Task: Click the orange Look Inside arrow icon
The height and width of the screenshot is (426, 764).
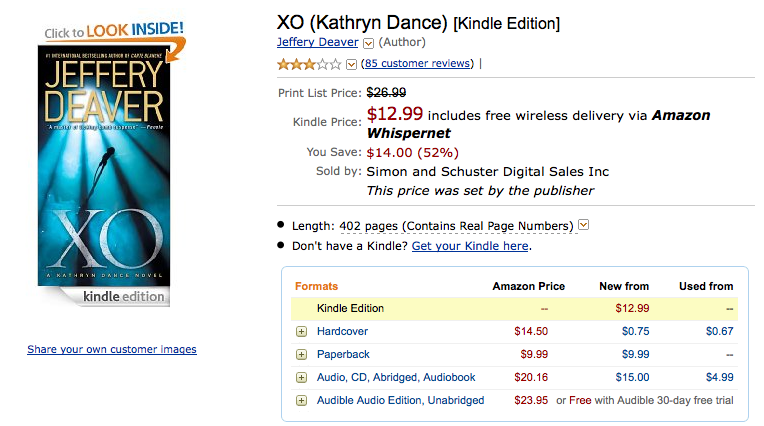Action: (176, 50)
